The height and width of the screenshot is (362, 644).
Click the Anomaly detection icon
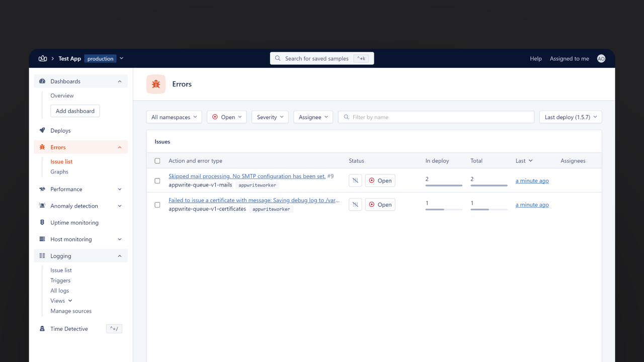point(42,206)
